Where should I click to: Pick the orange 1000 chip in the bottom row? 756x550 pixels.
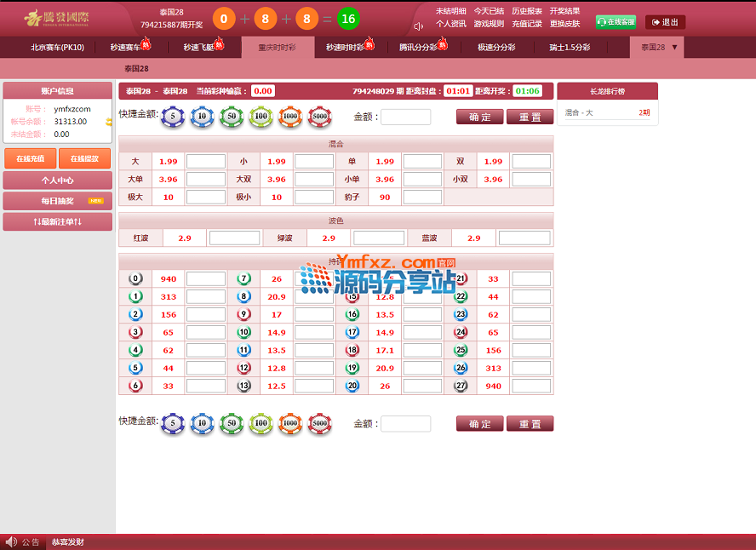click(290, 423)
